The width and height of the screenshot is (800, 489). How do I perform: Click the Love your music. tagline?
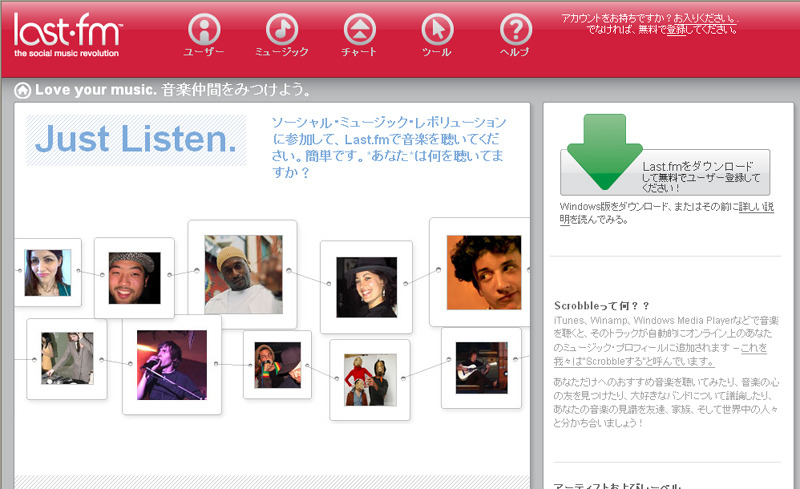pyautogui.click(x=96, y=90)
